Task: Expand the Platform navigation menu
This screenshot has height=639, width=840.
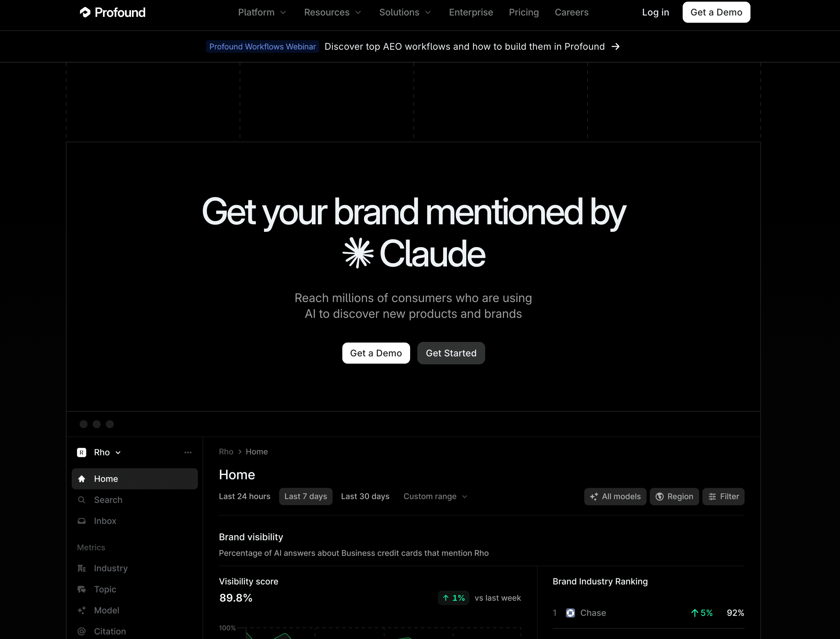Action: [x=262, y=12]
